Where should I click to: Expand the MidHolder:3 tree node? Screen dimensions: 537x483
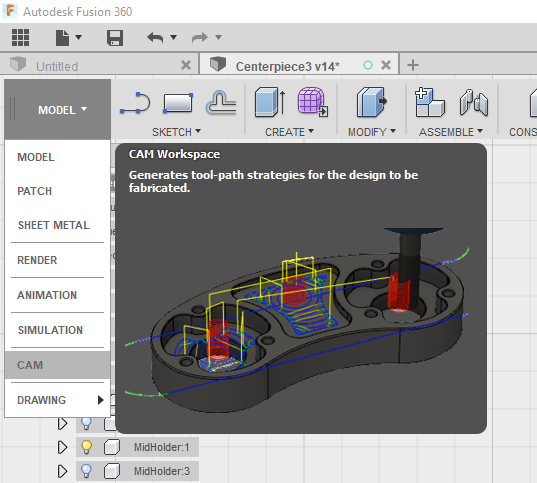[62, 471]
